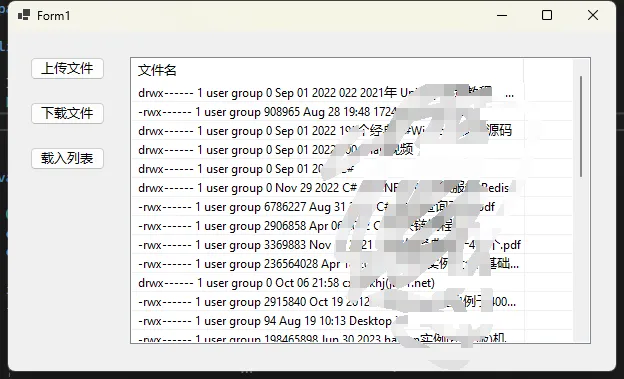Click the 下载文件 download button
624x379 pixels.
[x=67, y=113]
